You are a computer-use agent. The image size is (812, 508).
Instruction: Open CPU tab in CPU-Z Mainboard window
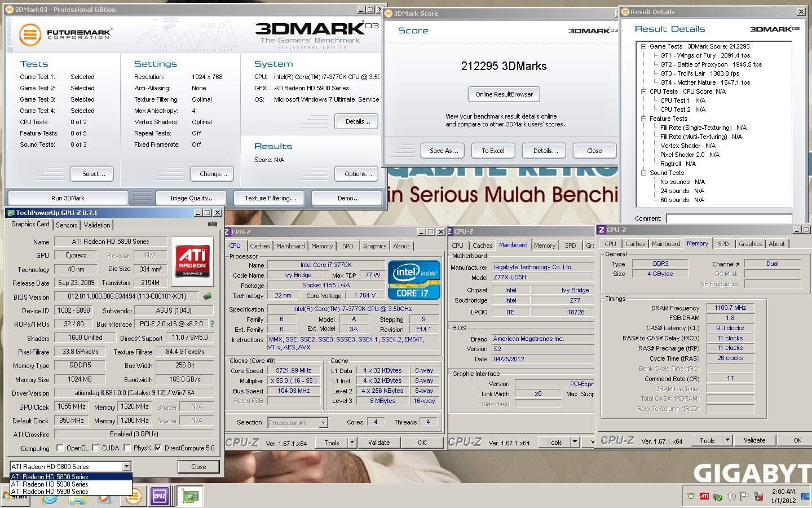[x=458, y=245]
